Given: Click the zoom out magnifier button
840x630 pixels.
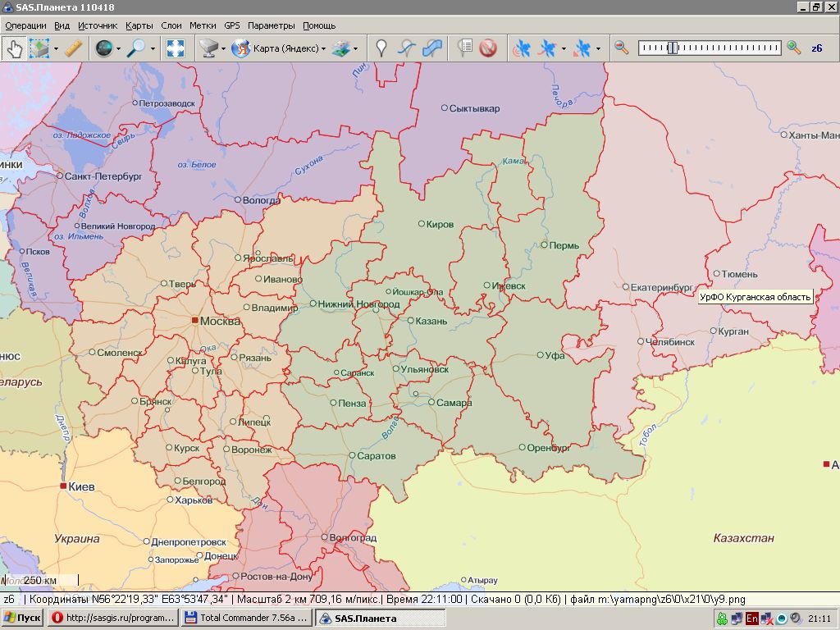Looking at the screenshot, I should 622,48.
